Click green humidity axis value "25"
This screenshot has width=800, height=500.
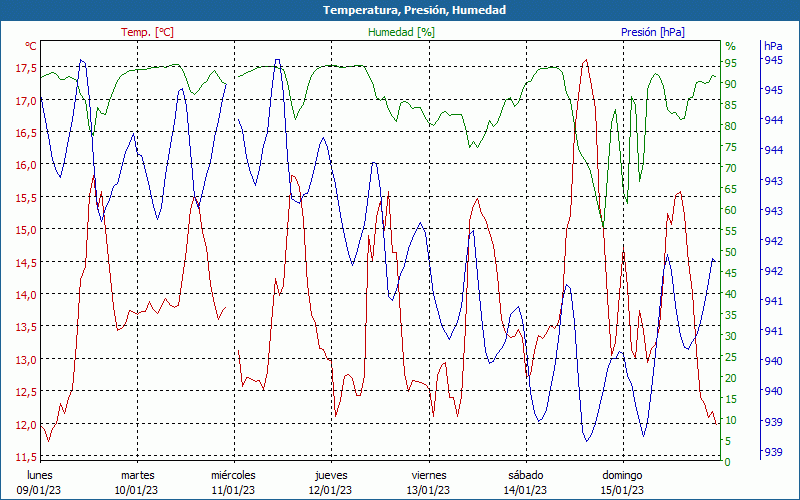[x=731, y=357]
